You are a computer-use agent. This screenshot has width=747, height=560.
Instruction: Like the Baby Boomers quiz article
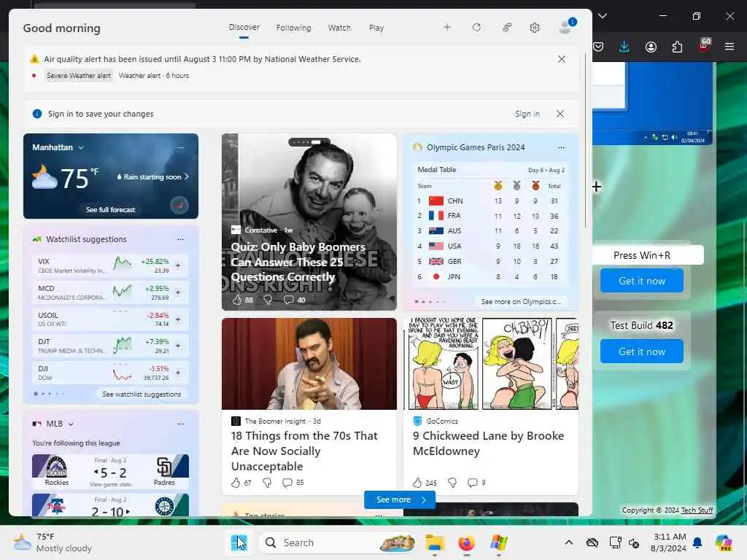coord(237,300)
